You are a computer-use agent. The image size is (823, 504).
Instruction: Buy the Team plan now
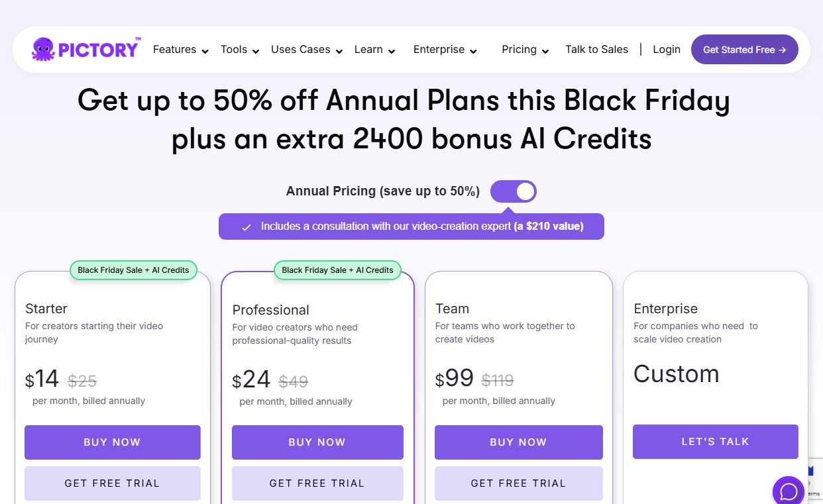tap(518, 442)
